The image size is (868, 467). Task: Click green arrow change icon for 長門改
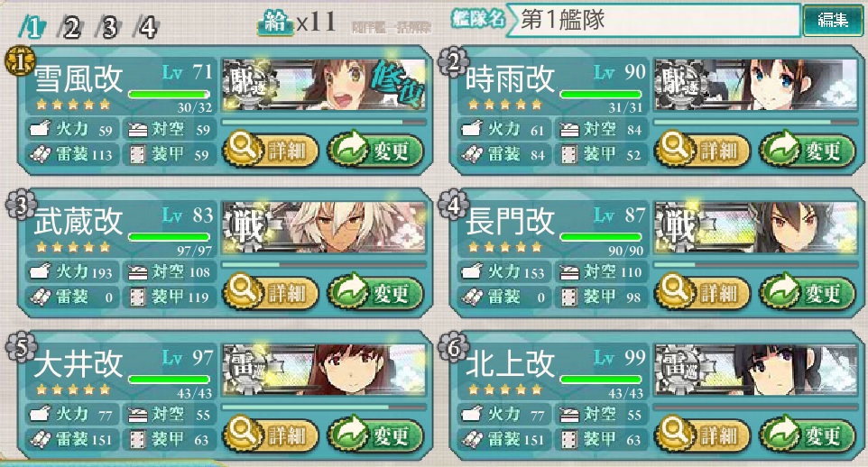tap(781, 290)
